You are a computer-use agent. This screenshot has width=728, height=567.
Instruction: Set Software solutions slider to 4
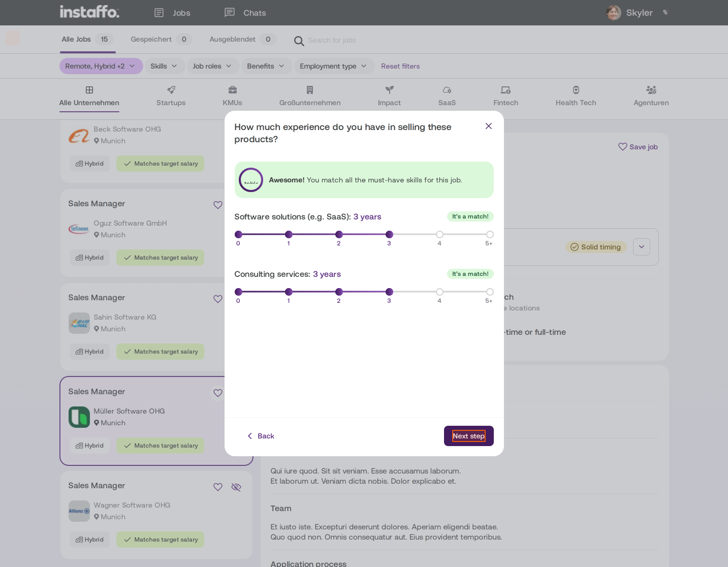[439, 234]
